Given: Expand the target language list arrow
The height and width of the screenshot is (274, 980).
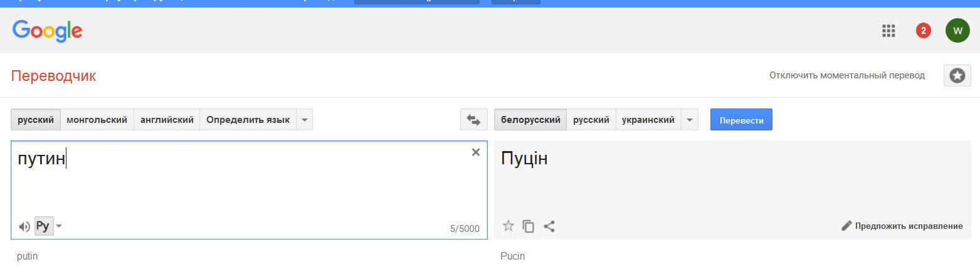Looking at the screenshot, I should [x=690, y=120].
